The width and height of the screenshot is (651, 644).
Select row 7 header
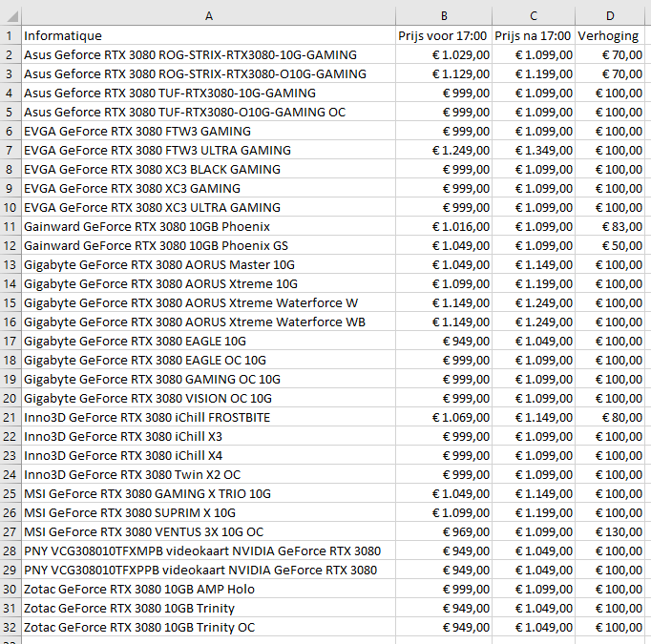[x=10, y=150]
